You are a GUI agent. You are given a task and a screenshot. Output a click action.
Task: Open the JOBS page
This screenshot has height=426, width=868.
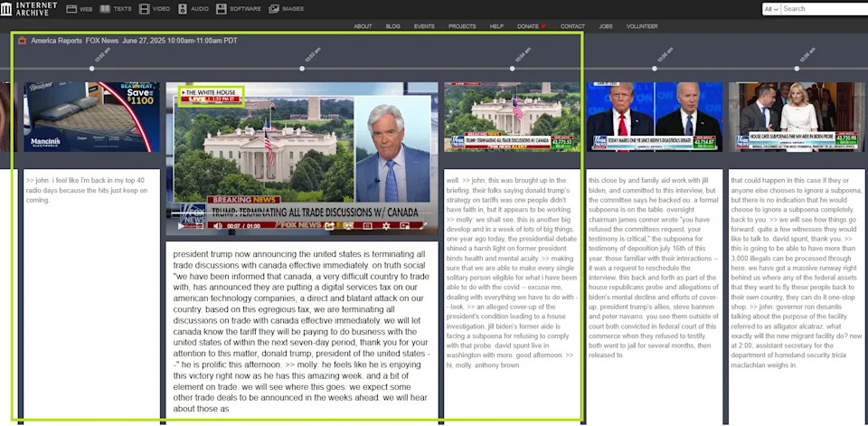(x=606, y=26)
